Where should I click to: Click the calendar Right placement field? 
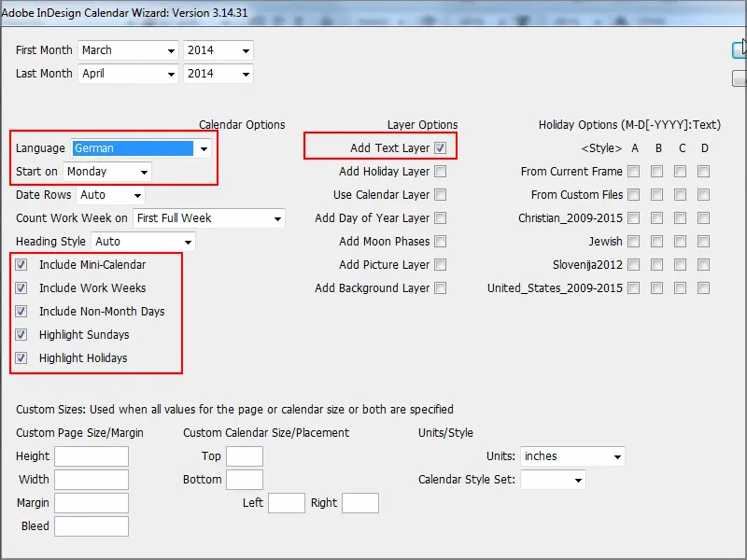(360, 503)
